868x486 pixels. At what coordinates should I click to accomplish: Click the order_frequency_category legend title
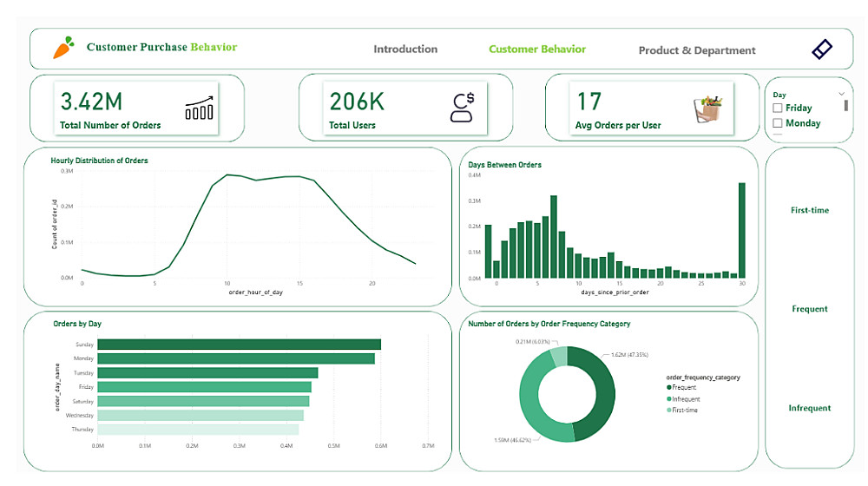(x=703, y=378)
